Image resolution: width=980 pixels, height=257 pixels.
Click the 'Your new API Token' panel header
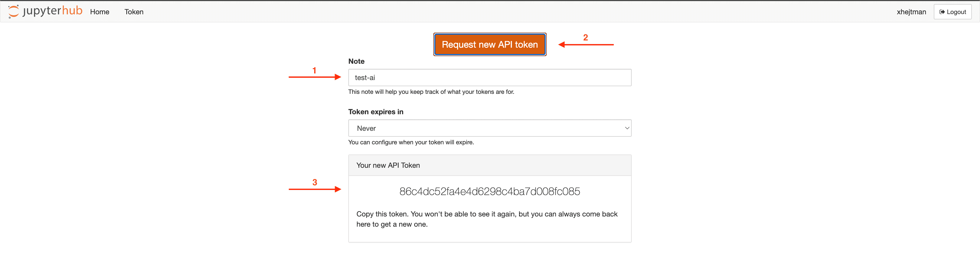click(x=489, y=165)
